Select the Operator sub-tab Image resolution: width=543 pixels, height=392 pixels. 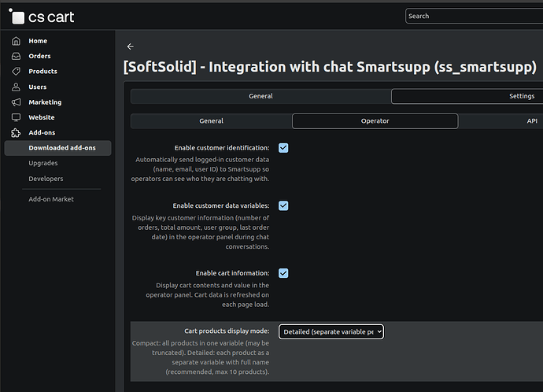click(x=375, y=121)
